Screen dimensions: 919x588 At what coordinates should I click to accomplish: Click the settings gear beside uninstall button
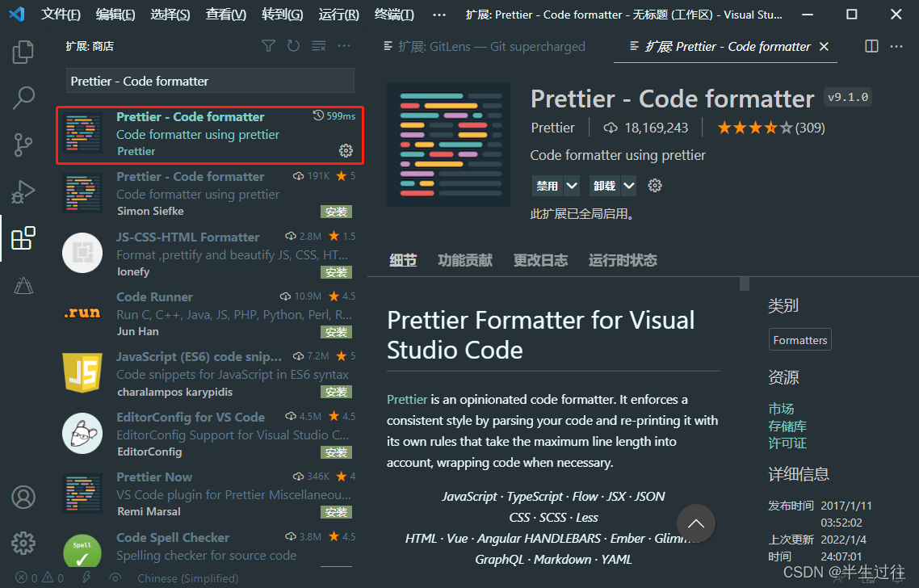[x=655, y=186]
